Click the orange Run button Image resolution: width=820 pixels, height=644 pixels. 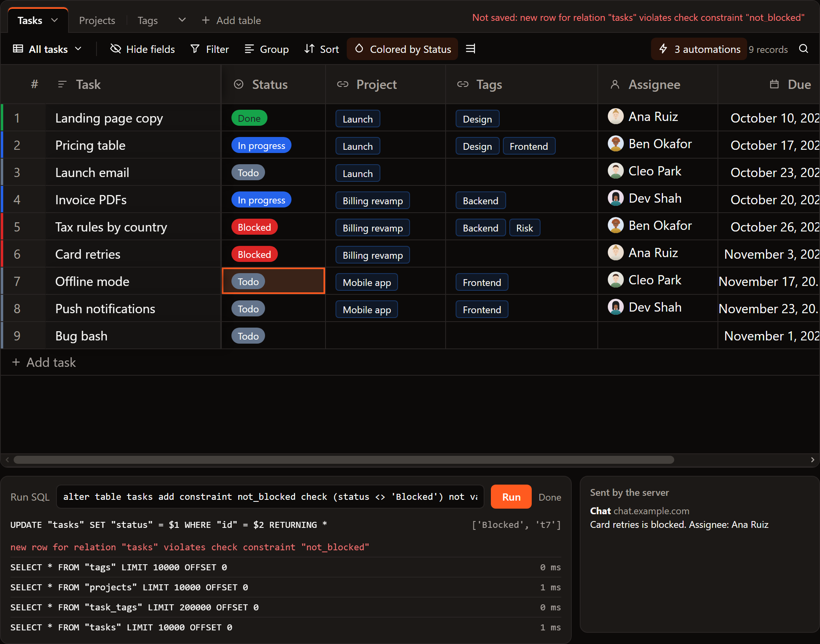pos(511,497)
